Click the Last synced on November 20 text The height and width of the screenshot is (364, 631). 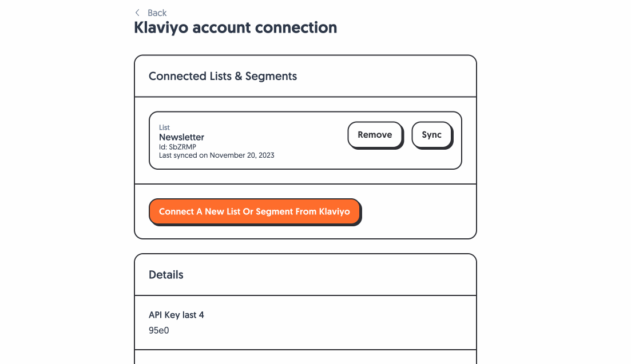tap(217, 155)
